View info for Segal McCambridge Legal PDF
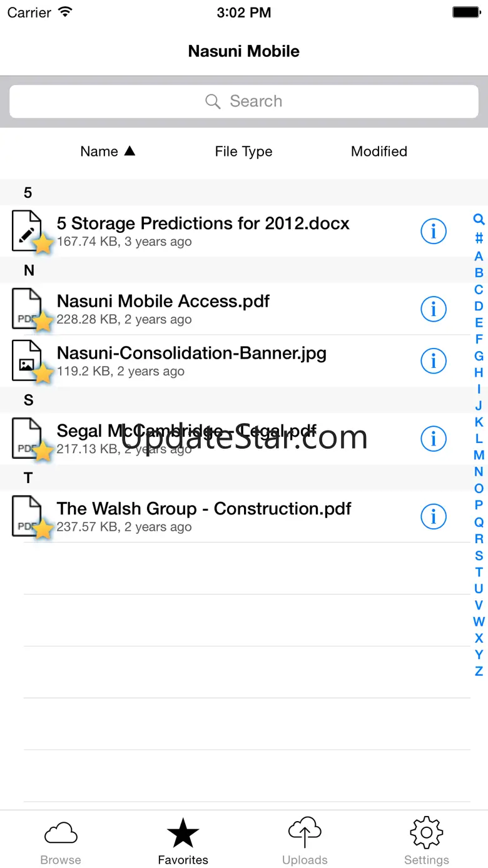 tap(433, 439)
